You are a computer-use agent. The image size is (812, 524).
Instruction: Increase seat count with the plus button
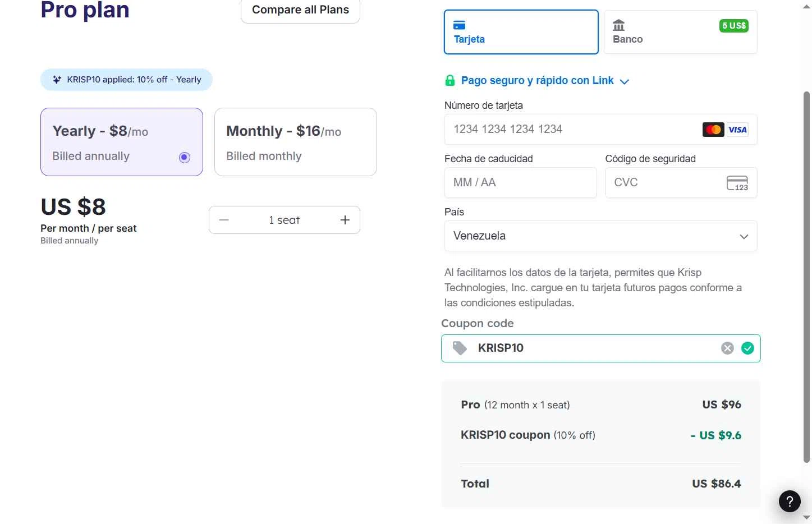pyautogui.click(x=345, y=220)
